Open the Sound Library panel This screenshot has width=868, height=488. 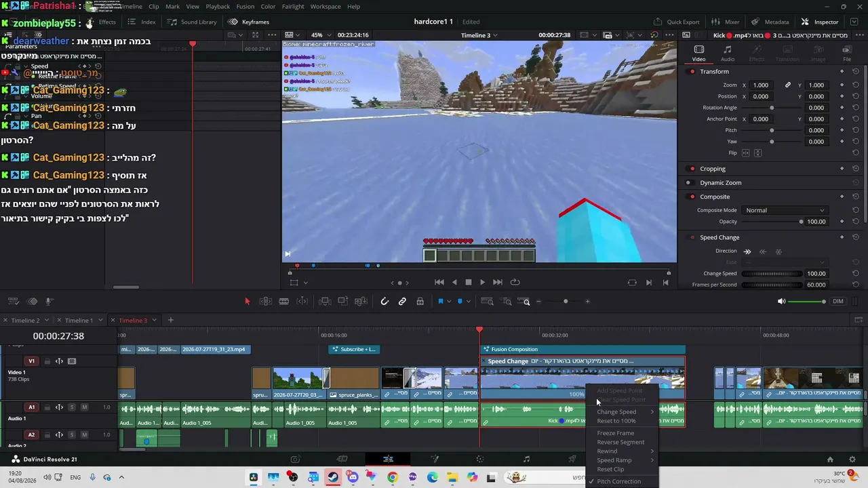(192, 22)
